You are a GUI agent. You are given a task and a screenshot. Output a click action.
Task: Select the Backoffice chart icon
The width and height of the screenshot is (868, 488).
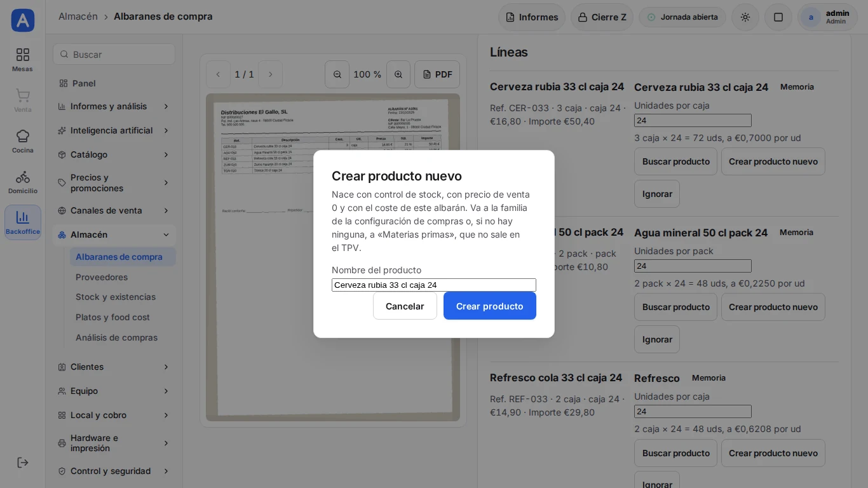[23, 222]
